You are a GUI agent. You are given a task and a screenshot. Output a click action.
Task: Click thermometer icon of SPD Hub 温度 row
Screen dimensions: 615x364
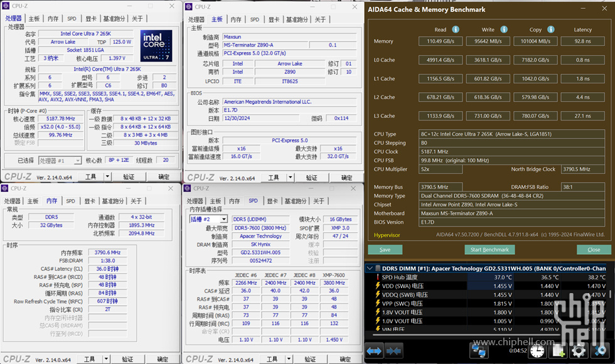[378, 277]
